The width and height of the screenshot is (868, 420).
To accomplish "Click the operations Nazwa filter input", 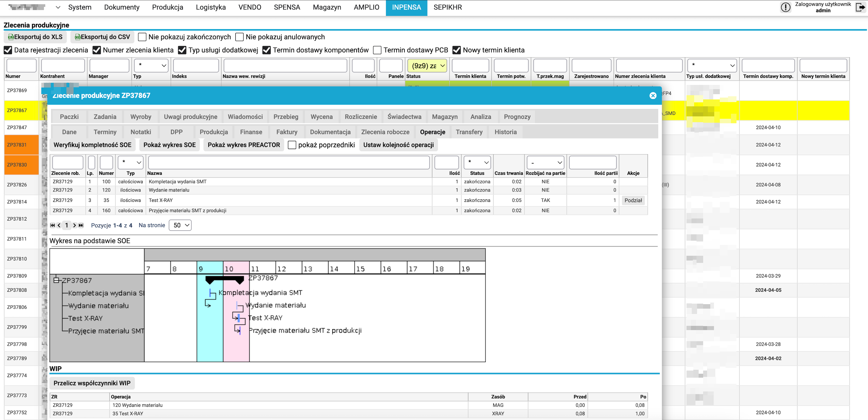I will pos(289,163).
